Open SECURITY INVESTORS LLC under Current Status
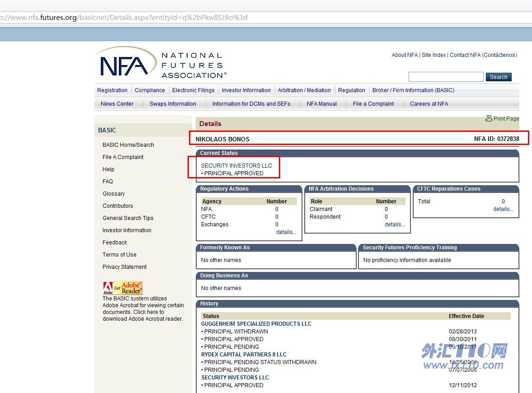Screen dimensions: 532x393 click(x=236, y=165)
